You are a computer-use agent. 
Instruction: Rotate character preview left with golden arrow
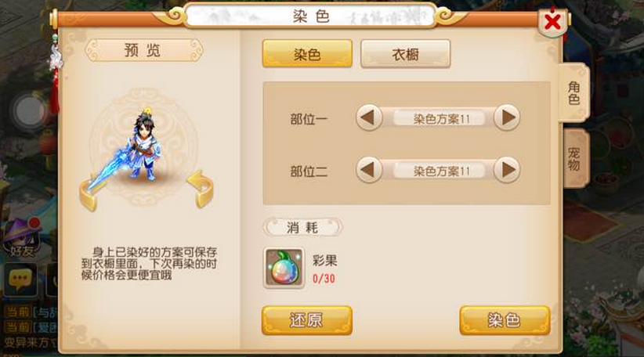coord(89,192)
